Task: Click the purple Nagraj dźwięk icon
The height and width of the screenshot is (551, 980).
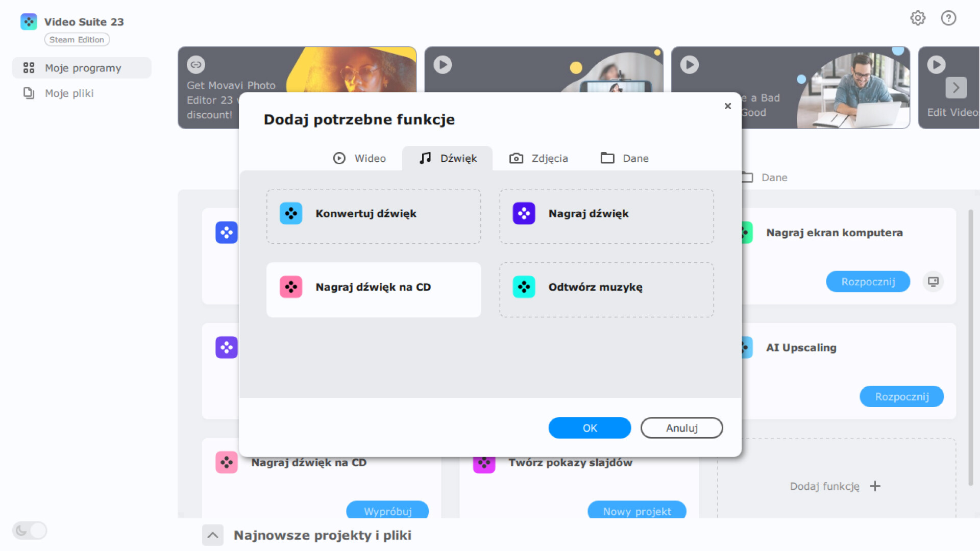Action: (x=524, y=214)
